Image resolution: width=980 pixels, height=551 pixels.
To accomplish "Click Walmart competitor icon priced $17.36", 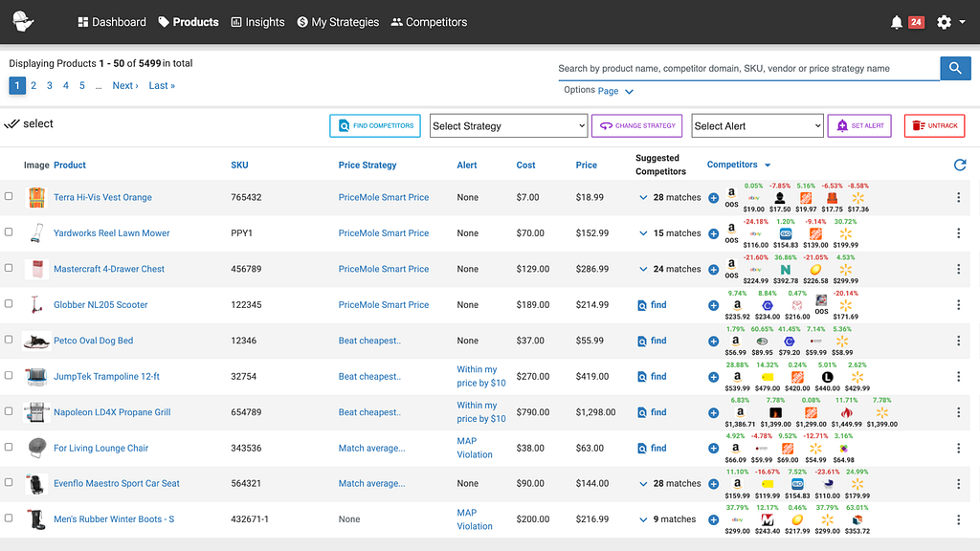I will [x=858, y=198].
